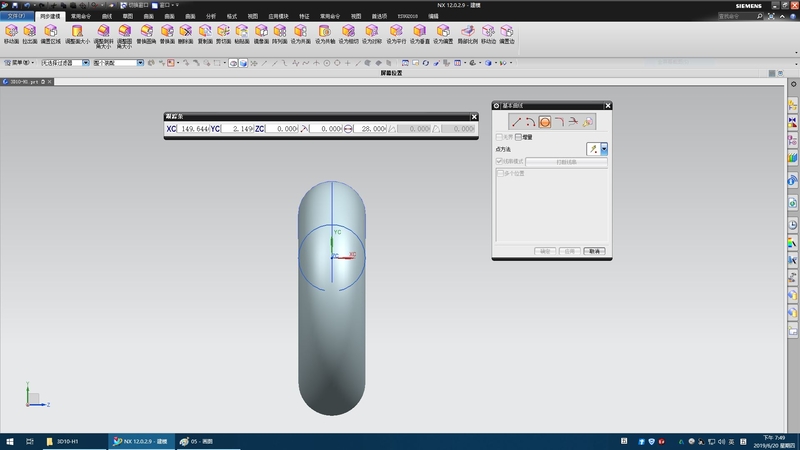Toggle the 增量 (Increment) checkbox

518,137
